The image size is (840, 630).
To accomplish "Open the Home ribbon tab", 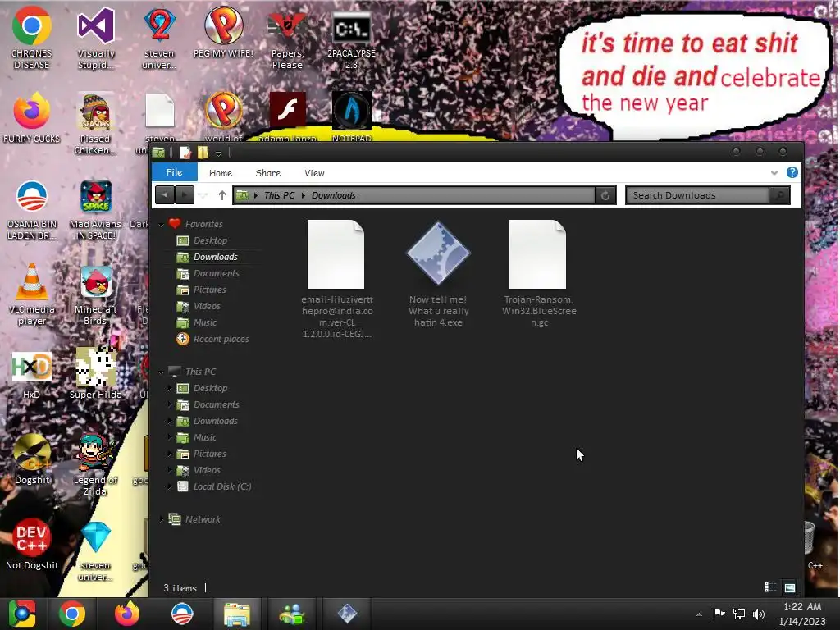I will coord(221,173).
